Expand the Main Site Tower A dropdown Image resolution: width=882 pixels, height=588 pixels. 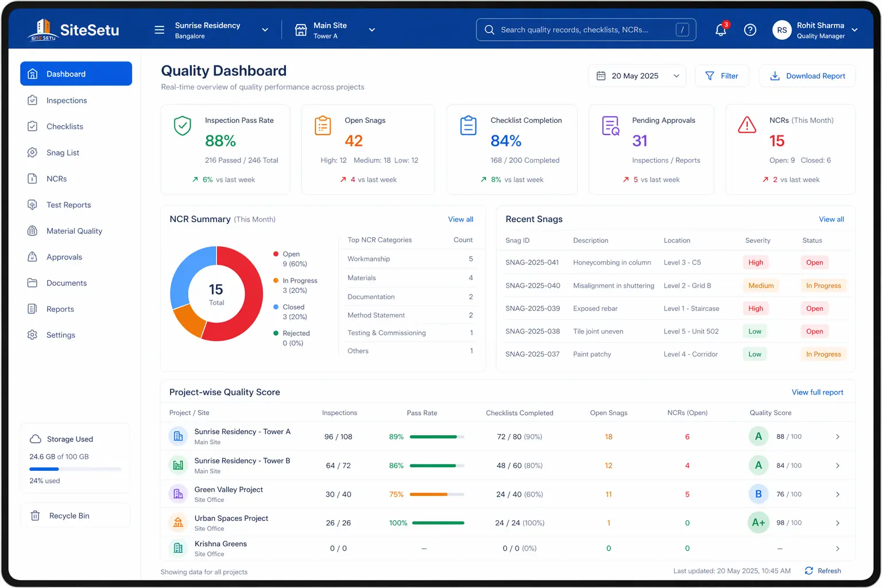click(372, 30)
